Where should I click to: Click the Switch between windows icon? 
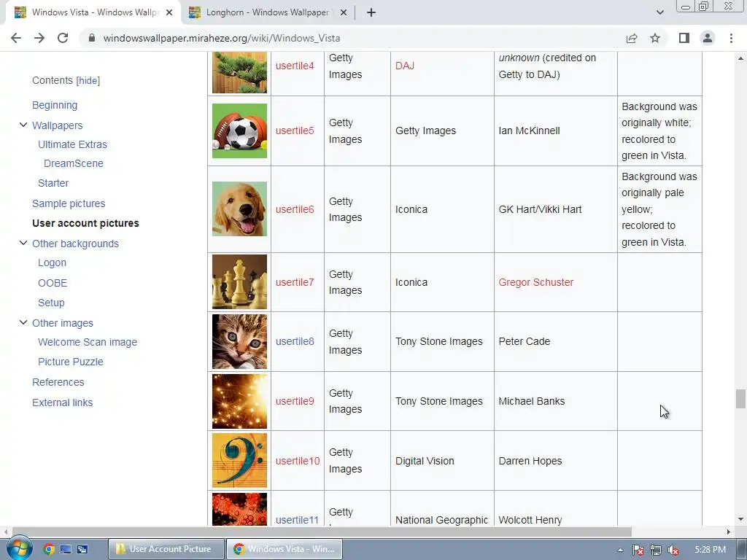[x=82, y=549]
